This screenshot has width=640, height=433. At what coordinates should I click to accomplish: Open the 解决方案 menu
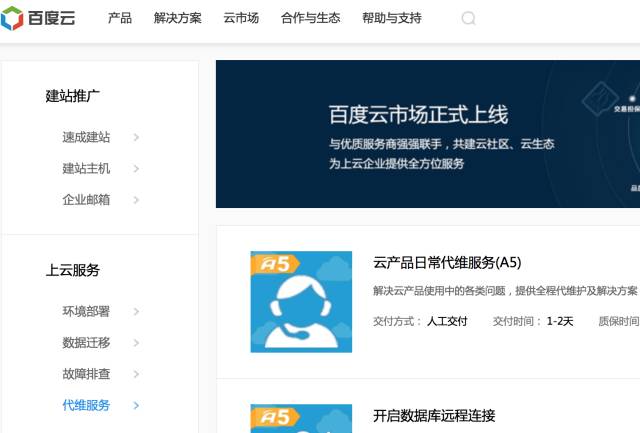tap(178, 18)
